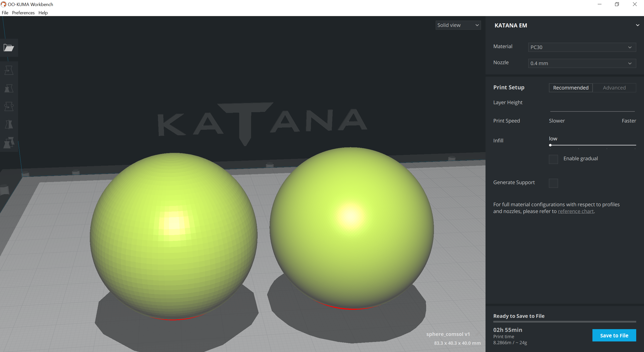
Task: Open the Help menu
Action: point(43,13)
